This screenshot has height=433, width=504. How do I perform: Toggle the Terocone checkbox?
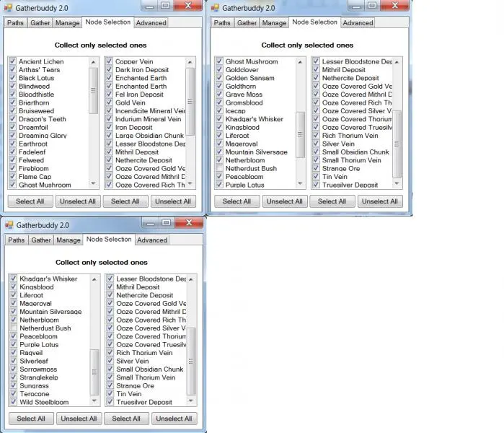14,394
